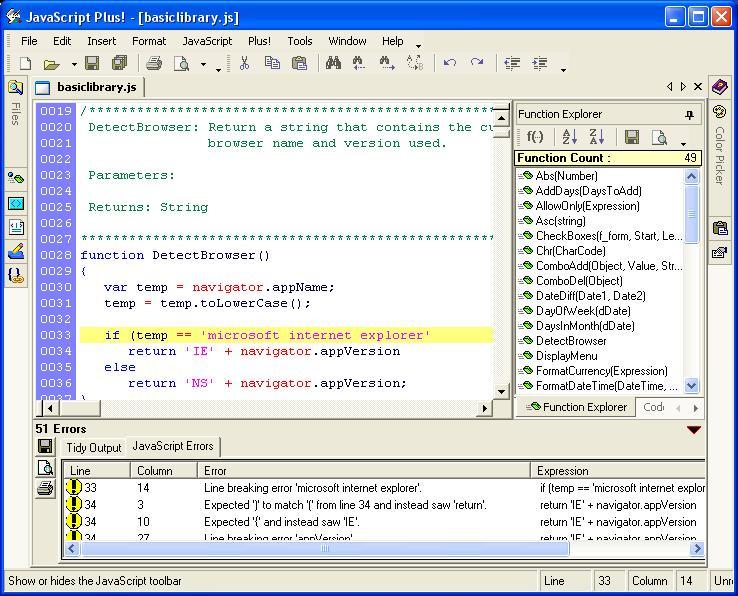Sort errors by Line column header
The height and width of the screenshot is (596, 738).
[x=97, y=471]
